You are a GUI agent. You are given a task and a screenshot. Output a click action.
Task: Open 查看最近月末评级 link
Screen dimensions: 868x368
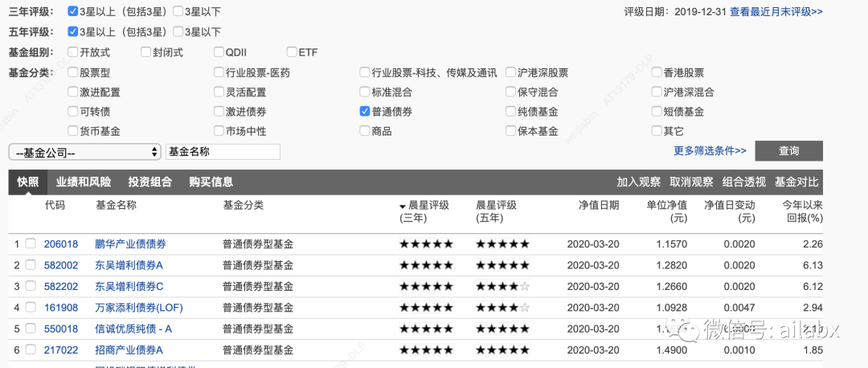(776, 11)
